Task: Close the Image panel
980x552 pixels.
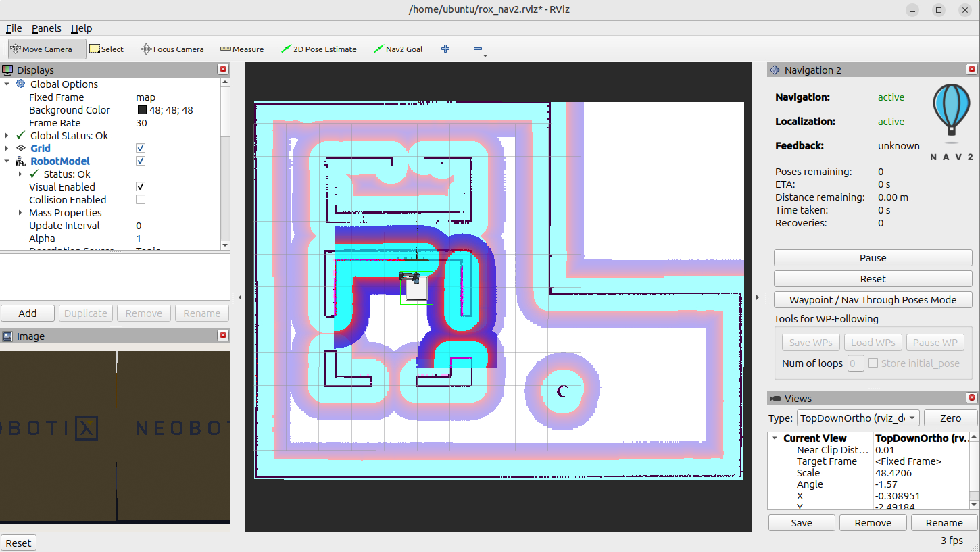Action: [x=223, y=336]
